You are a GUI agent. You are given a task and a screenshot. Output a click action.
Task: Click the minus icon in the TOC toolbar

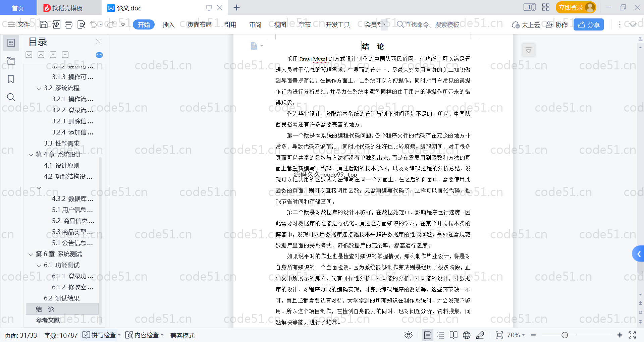(x=65, y=55)
